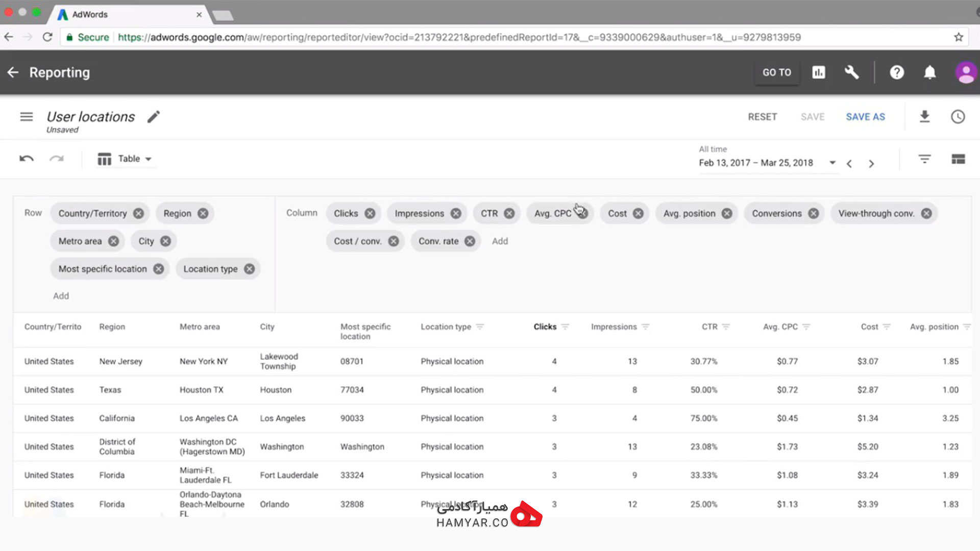Remove the Most specific location chip
The height and width of the screenshot is (551, 980).
point(159,269)
